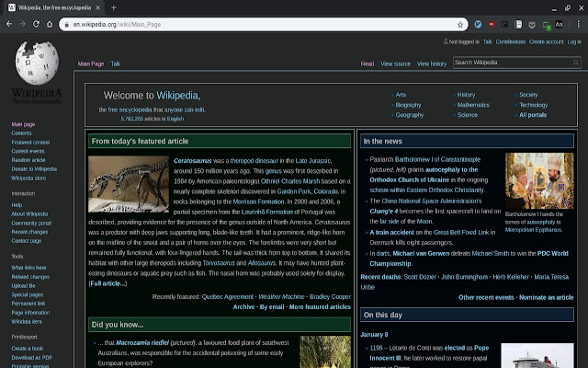This screenshot has height=368, width=588.
Task: Open the Pope Innocent III link
Action: point(429,353)
